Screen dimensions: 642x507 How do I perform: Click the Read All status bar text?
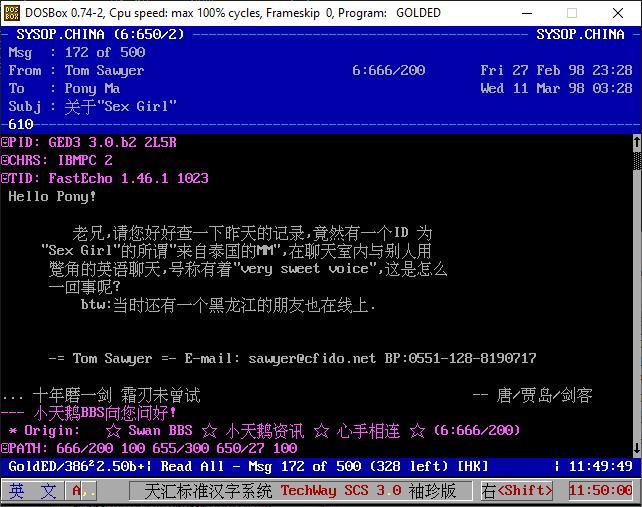192,467
